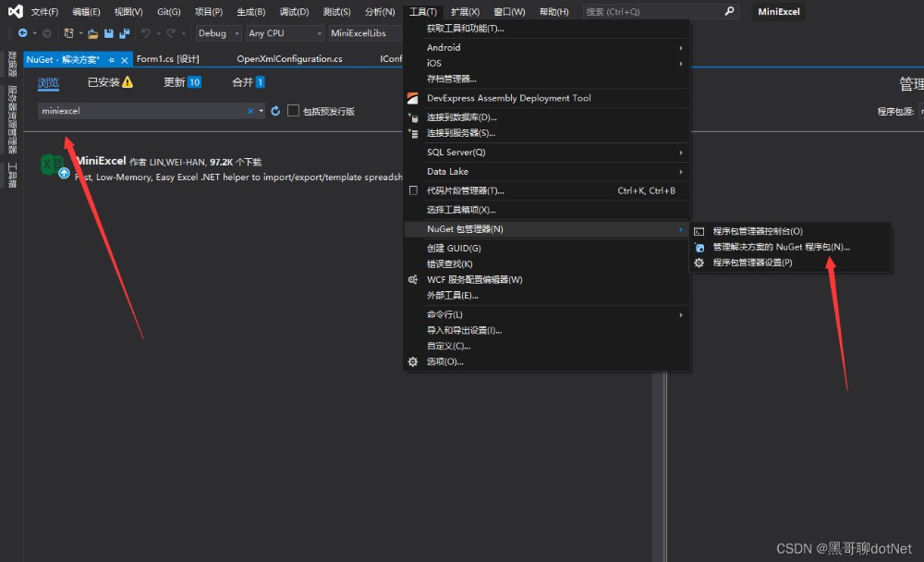Clear the miniexcel search text
Screen dimensions: 924x562
coord(249,111)
